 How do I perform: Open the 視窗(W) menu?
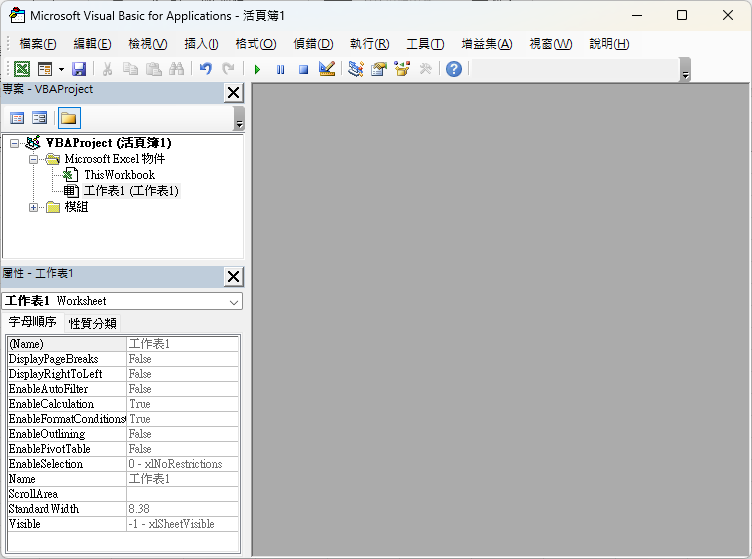click(x=551, y=44)
